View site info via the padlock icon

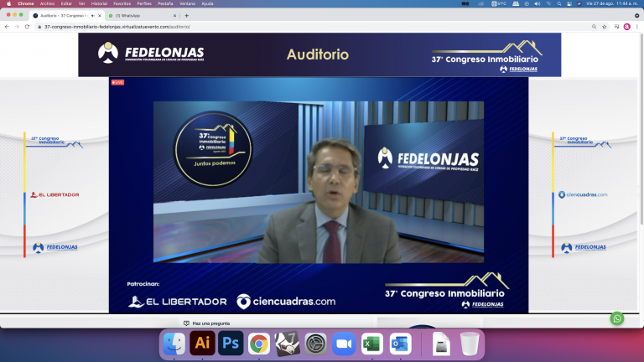[39, 27]
